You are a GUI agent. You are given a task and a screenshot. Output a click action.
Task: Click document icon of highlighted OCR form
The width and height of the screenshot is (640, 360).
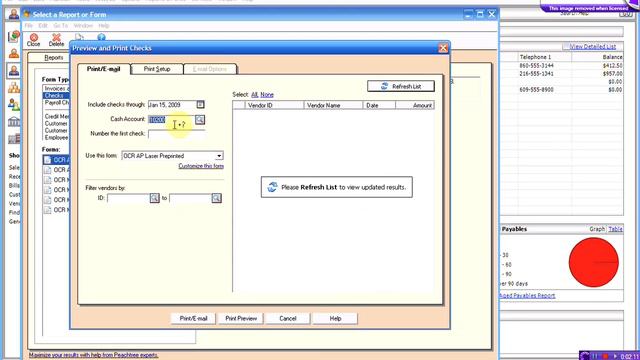47,160
